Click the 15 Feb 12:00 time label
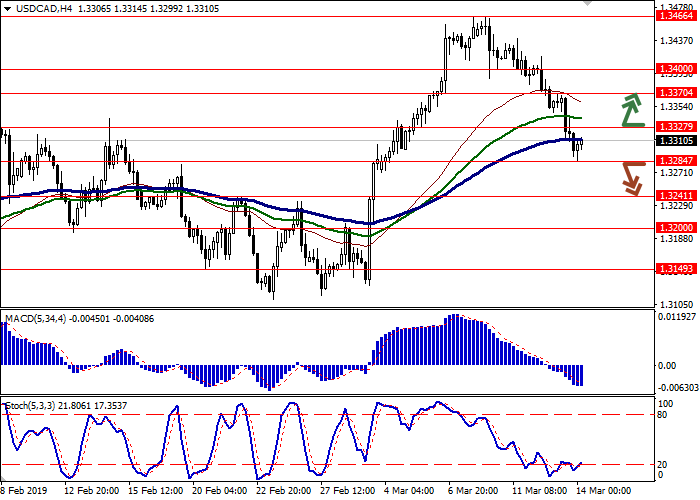700x500 pixels. tap(155, 491)
